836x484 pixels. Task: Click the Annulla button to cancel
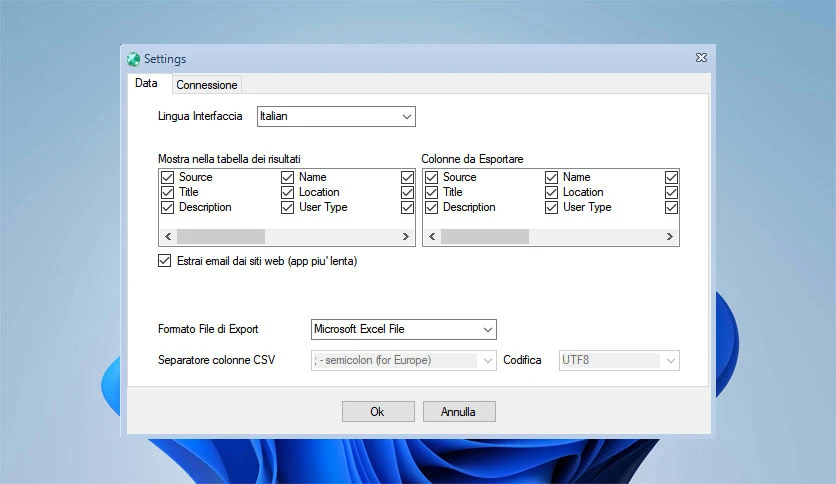pyautogui.click(x=459, y=412)
